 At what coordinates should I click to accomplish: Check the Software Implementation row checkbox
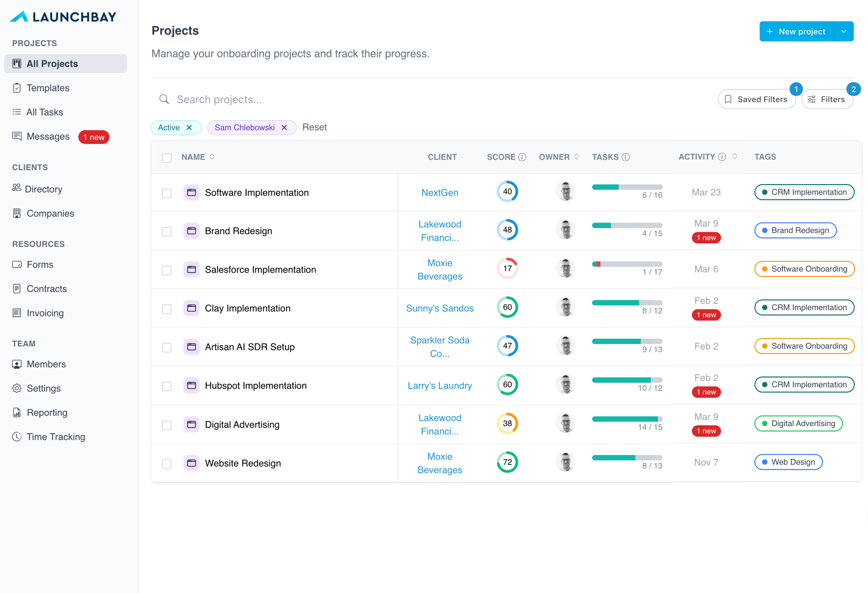click(x=167, y=193)
